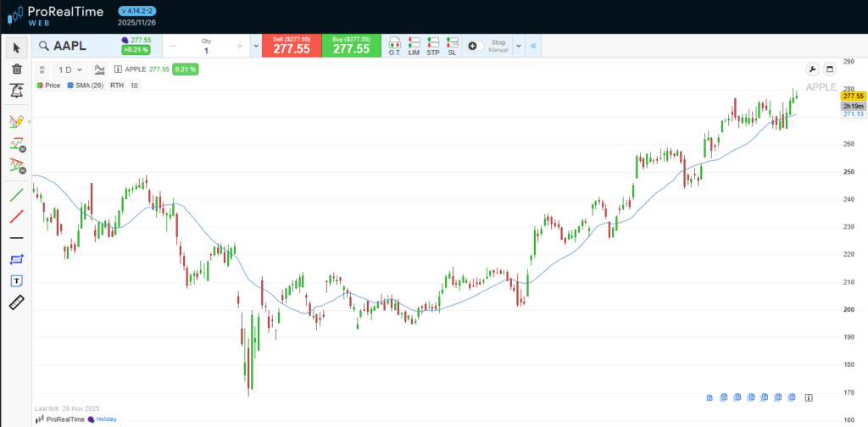The height and width of the screenshot is (427, 868).
Task: Click the blue 271.13 SMA value label
Action: [854, 114]
